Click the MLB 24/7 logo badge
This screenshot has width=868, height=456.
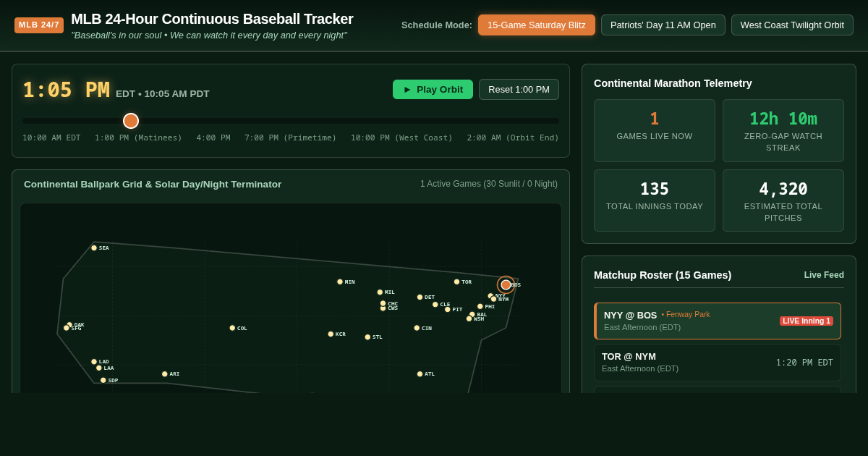click(x=39, y=25)
